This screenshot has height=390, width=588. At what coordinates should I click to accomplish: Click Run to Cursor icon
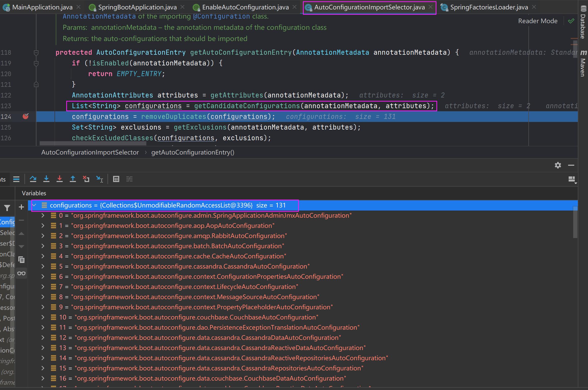coord(100,179)
